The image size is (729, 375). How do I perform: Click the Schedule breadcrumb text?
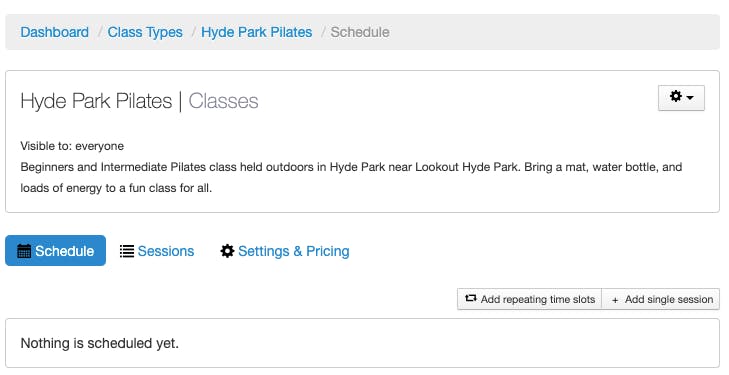(360, 32)
